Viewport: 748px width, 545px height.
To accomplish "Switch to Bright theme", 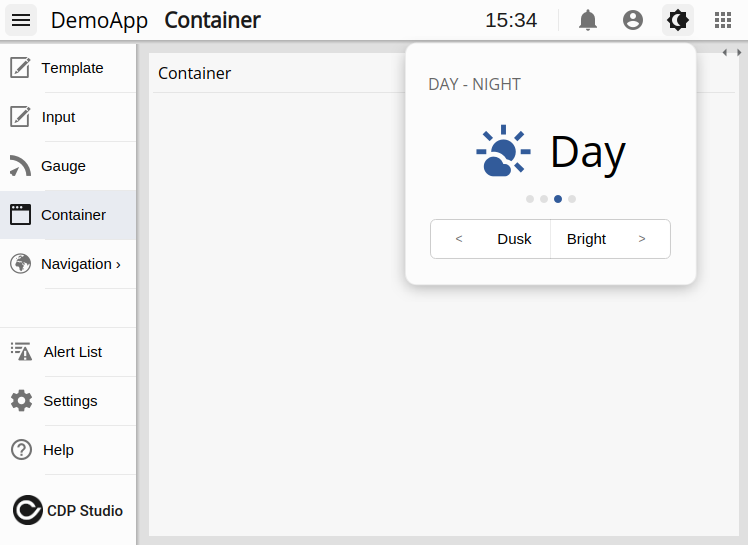I will [586, 239].
